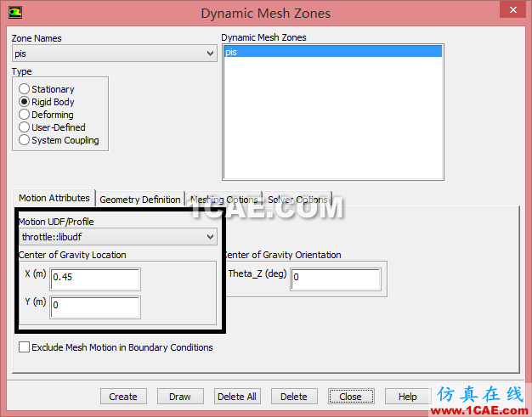Choose the Deforming zone type

pyautogui.click(x=24, y=115)
